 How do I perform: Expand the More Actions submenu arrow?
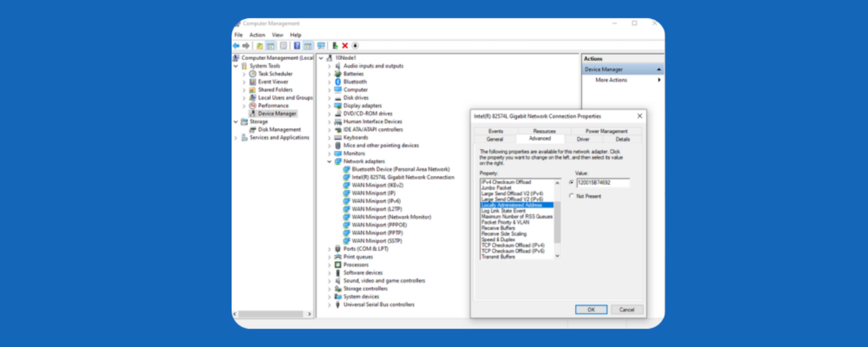[x=659, y=80]
